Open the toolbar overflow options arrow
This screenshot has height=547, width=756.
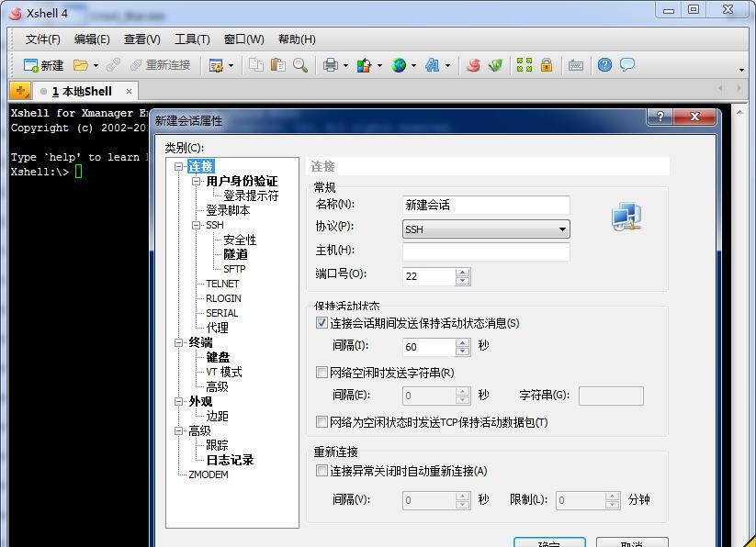coord(741,71)
